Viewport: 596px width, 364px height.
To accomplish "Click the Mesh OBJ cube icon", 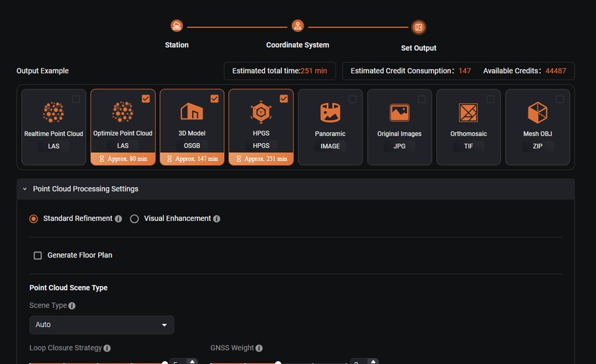I will (x=538, y=113).
